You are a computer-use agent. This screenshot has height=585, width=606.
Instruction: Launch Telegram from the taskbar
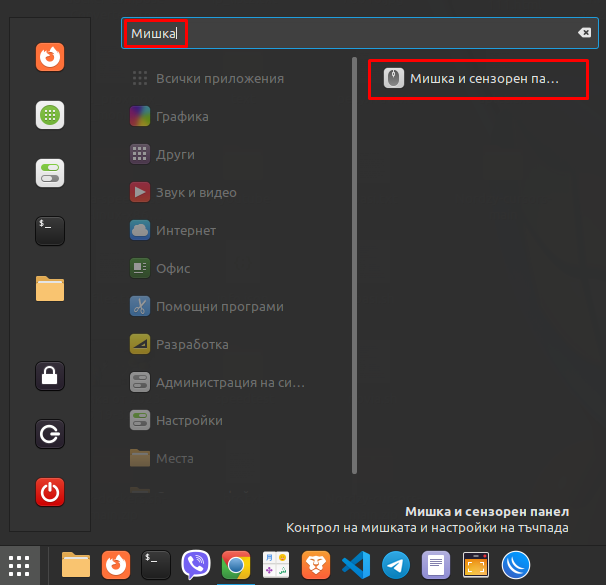point(396,565)
